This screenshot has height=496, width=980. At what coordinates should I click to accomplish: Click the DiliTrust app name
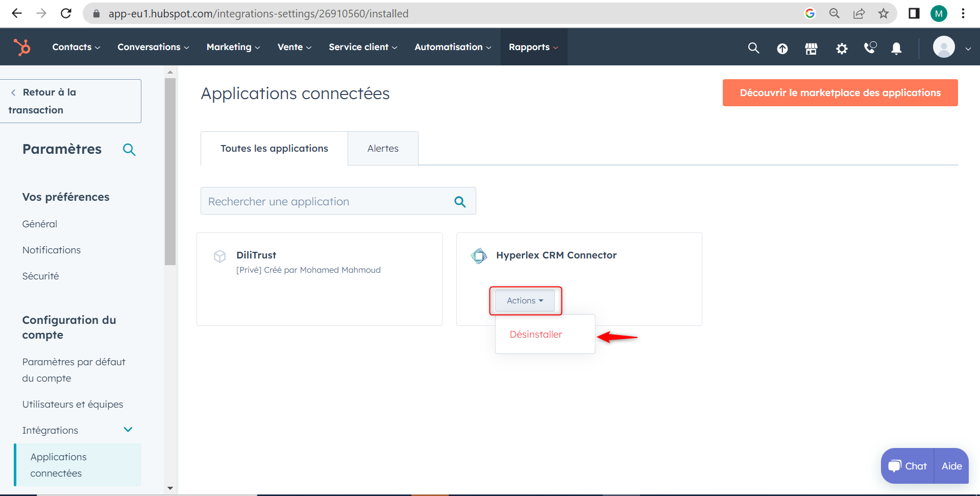point(256,255)
